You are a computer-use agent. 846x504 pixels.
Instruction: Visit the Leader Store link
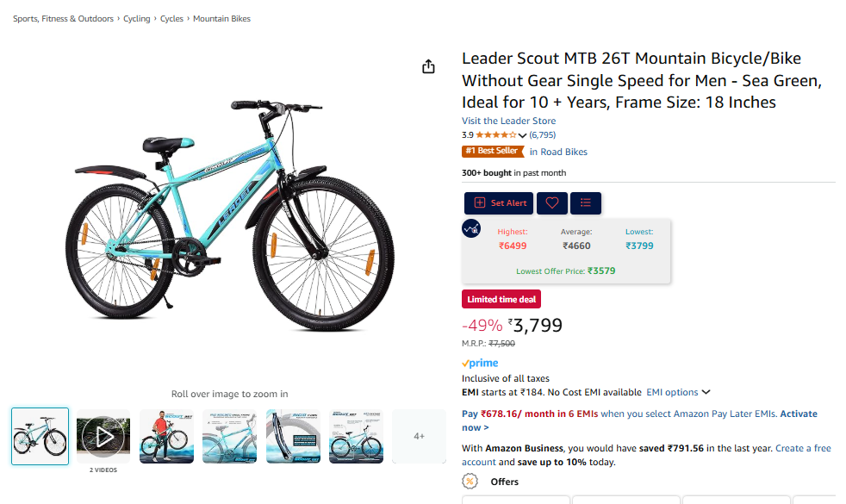[x=508, y=121]
